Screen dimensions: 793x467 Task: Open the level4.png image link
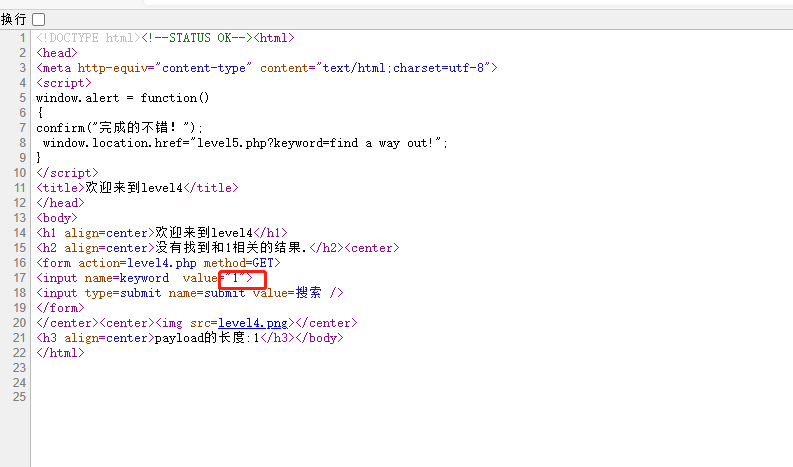click(253, 323)
